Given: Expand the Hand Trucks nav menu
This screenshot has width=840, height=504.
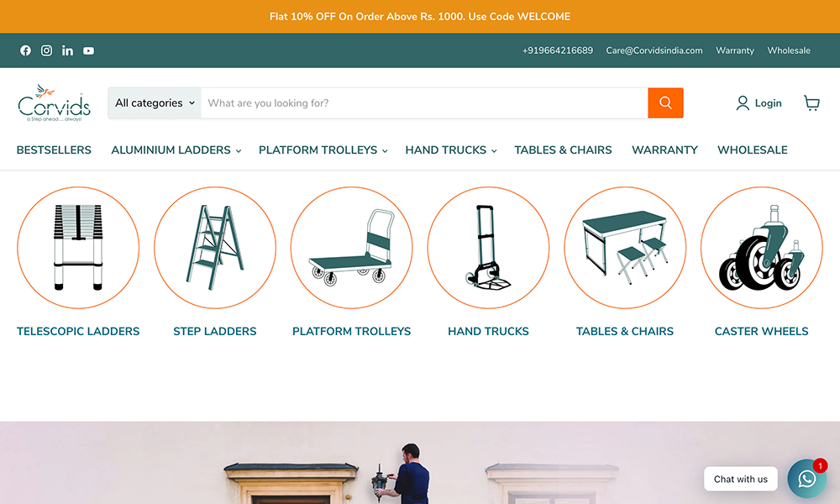Looking at the screenshot, I should tap(451, 150).
